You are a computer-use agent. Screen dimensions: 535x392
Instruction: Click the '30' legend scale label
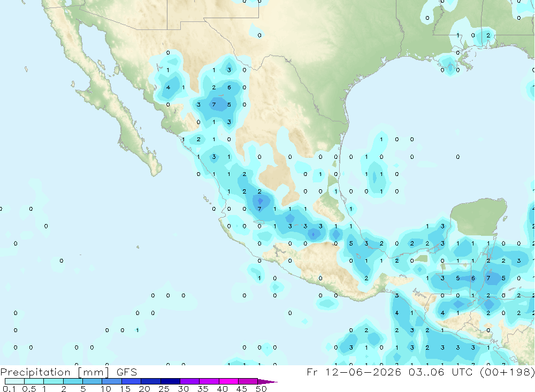(x=184, y=389)
